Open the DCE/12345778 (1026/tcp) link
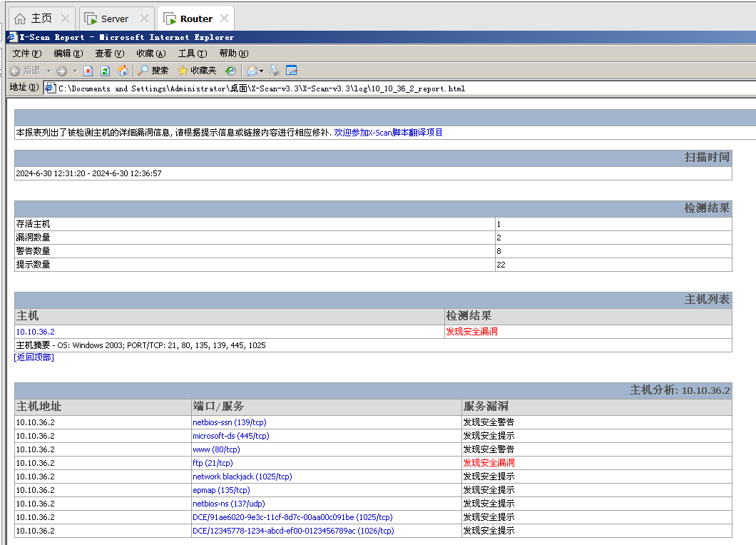The width and height of the screenshot is (756, 545). 293,530
